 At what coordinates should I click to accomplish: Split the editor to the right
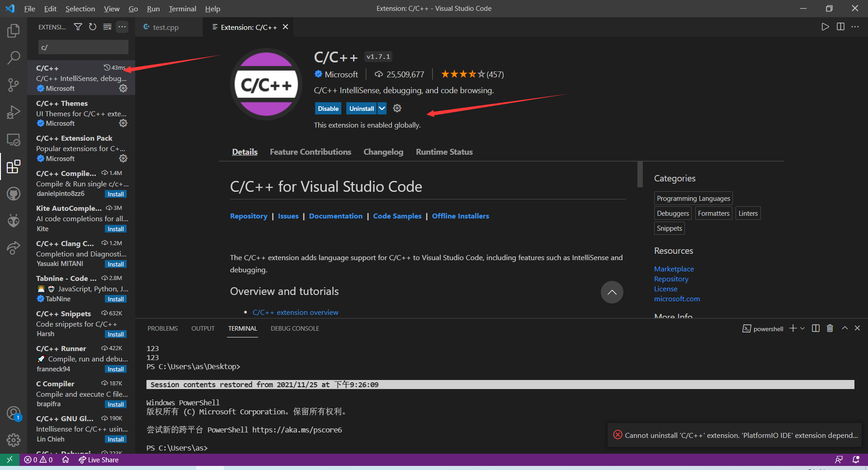840,27
